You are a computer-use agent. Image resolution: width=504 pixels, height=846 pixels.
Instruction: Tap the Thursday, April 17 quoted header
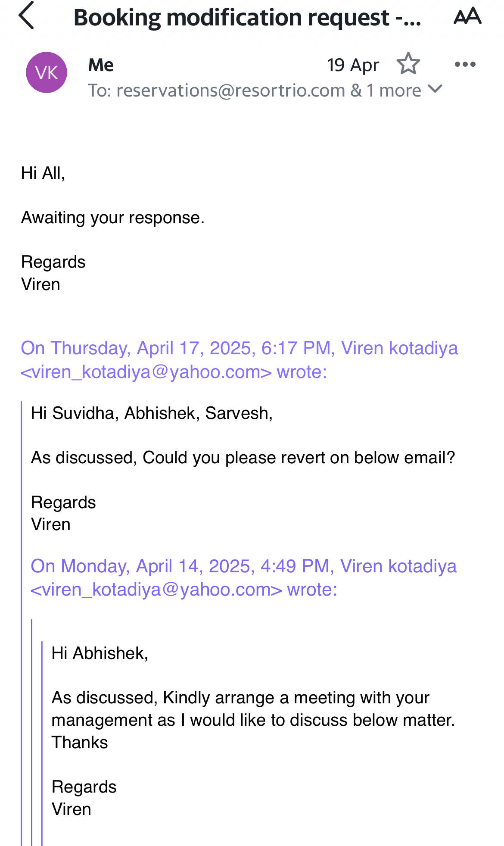239,348
